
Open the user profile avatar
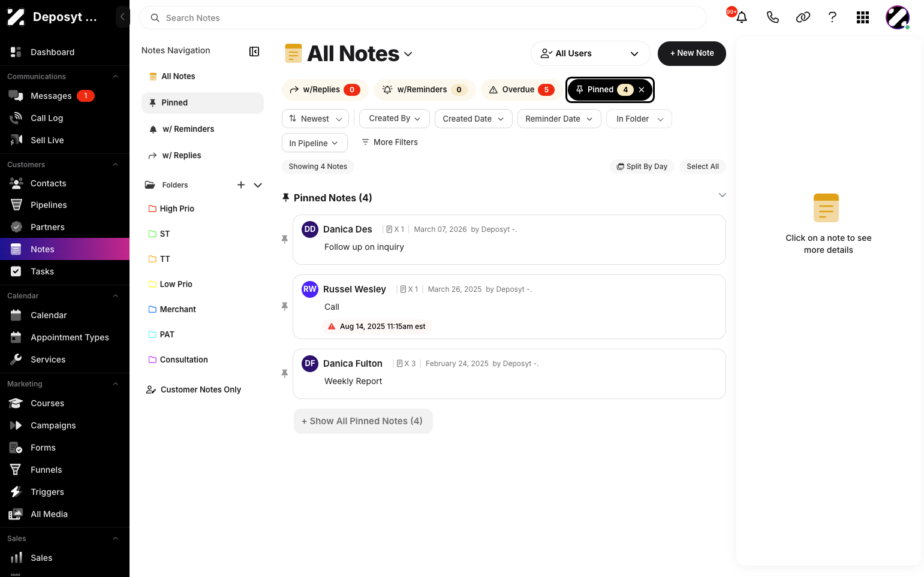[898, 17]
